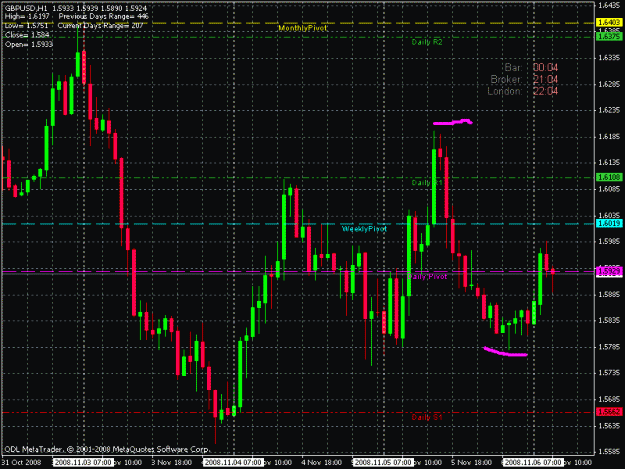Click the 1.6135 price scale value
The image size is (625, 469).
(x=609, y=163)
